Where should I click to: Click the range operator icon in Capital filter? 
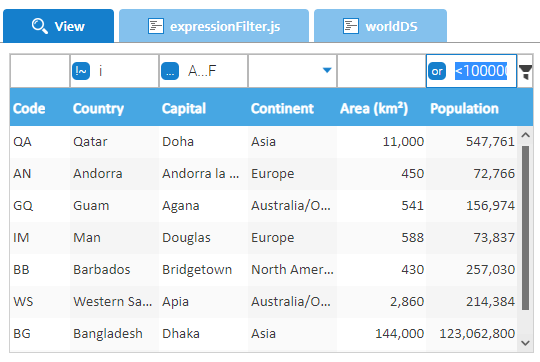click(170, 71)
